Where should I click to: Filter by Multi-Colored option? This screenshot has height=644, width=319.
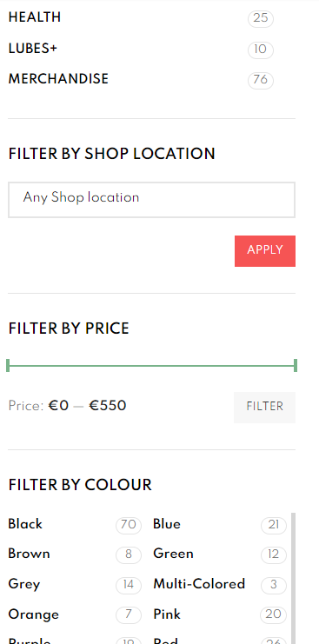[x=199, y=584]
